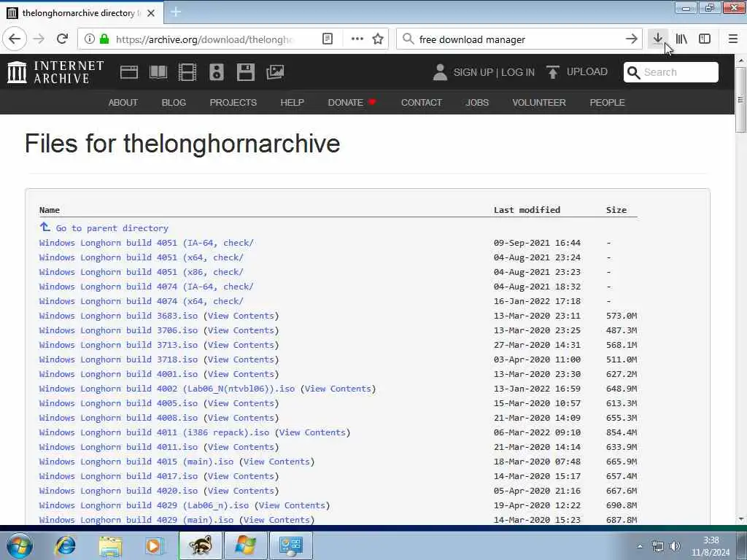
Task: Open the Firefox hamburger menu
Action: click(x=733, y=39)
